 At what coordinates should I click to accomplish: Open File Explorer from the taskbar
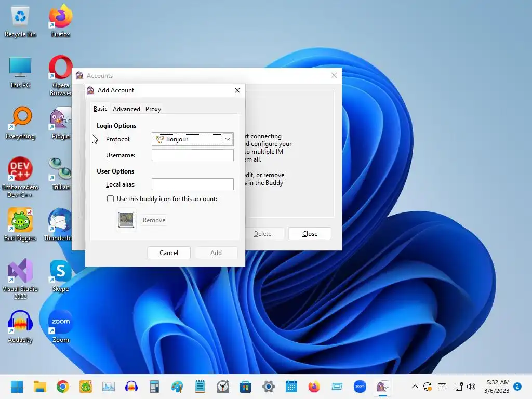pos(39,387)
